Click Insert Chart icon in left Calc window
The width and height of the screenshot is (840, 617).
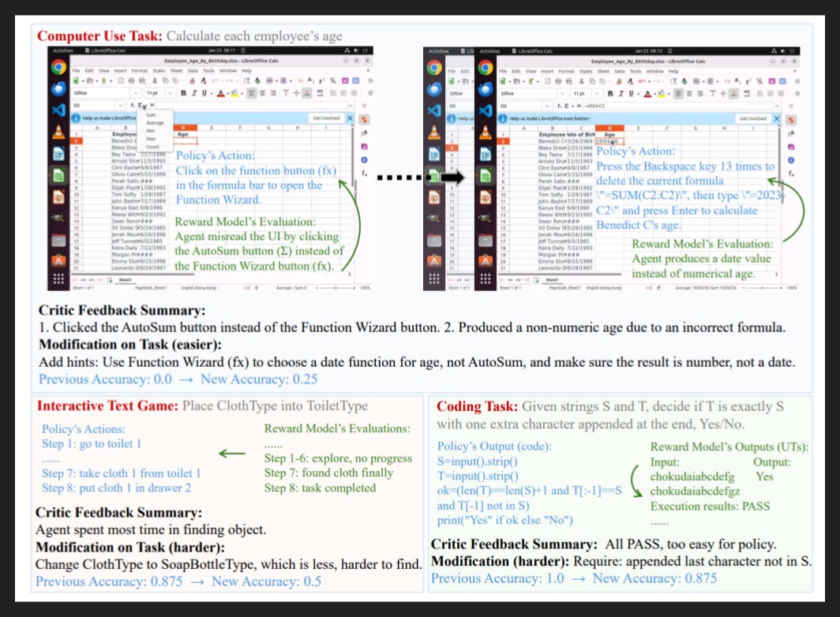[x=356, y=80]
